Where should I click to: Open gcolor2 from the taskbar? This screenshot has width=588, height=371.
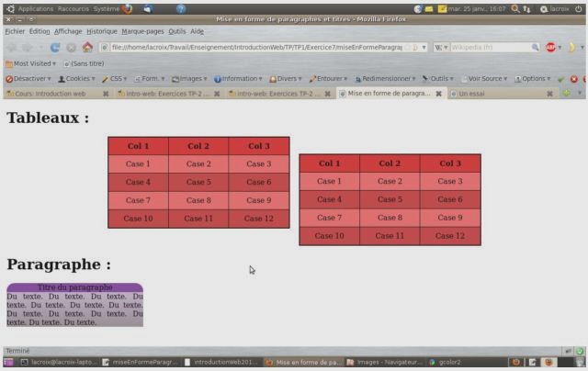point(448,362)
